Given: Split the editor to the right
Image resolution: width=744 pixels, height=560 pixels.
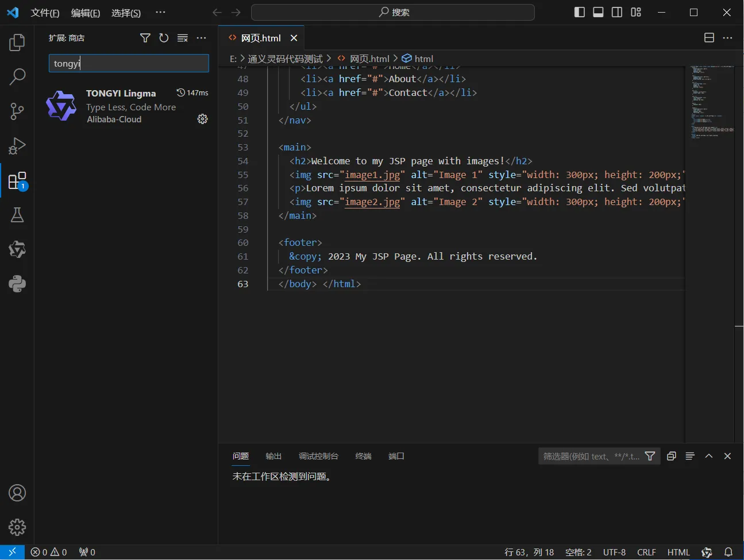Looking at the screenshot, I should click(710, 38).
